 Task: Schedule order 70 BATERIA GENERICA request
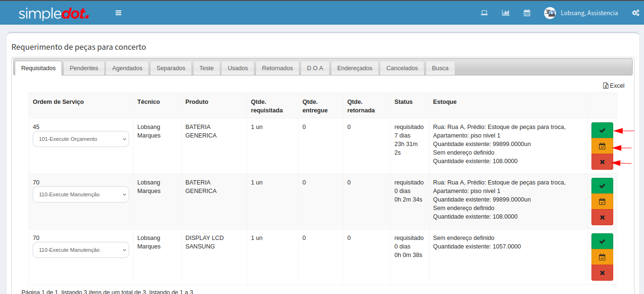(602, 202)
